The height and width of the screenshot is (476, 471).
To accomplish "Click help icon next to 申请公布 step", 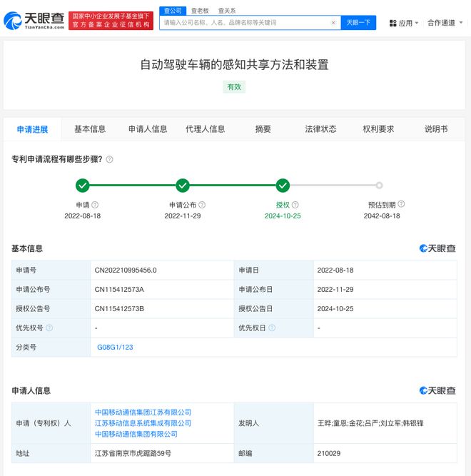I will pos(202,205).
